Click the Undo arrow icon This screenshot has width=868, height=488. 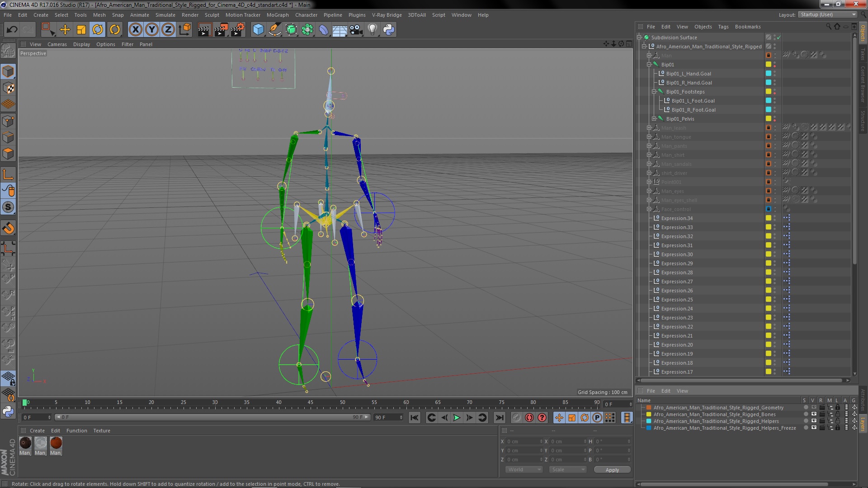(12, 30)
